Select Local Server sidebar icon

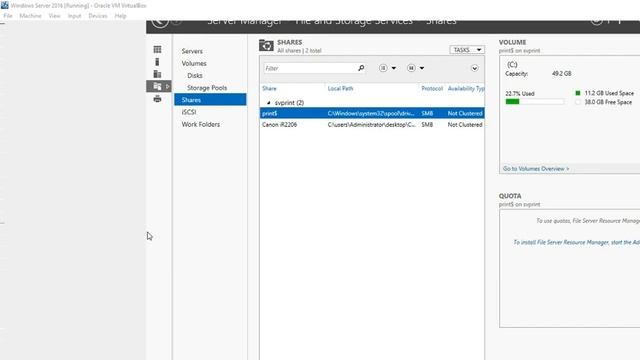tap(157, 62)
